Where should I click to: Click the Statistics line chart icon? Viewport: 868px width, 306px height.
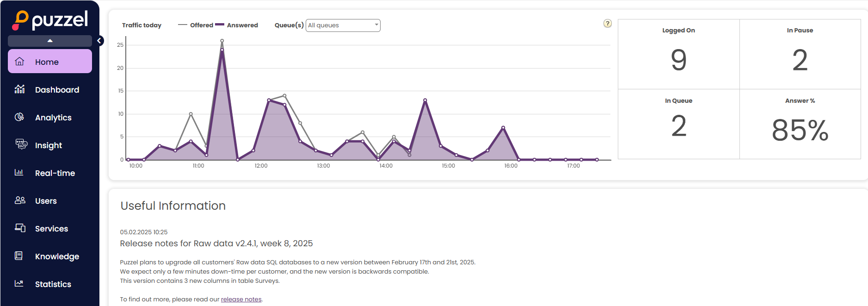(19, 283)
